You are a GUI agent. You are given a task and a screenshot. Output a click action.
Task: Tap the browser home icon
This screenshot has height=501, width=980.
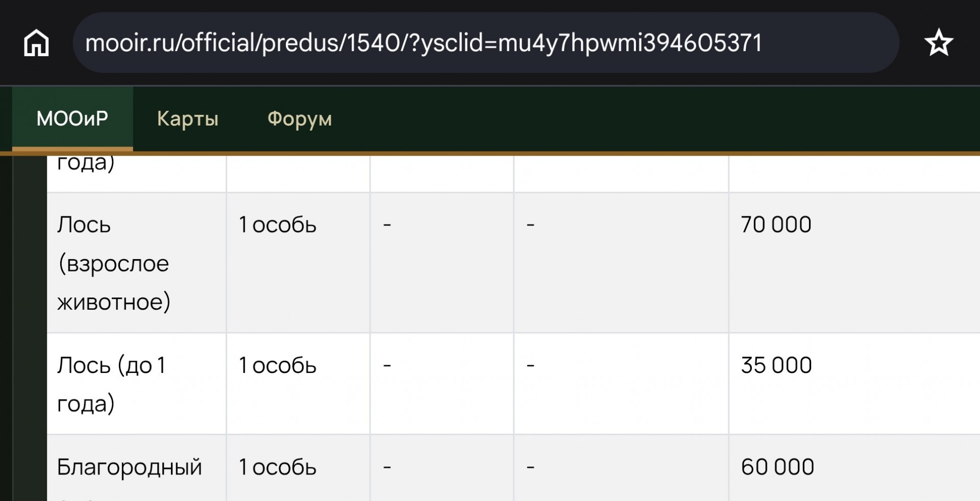coord(36,43)
